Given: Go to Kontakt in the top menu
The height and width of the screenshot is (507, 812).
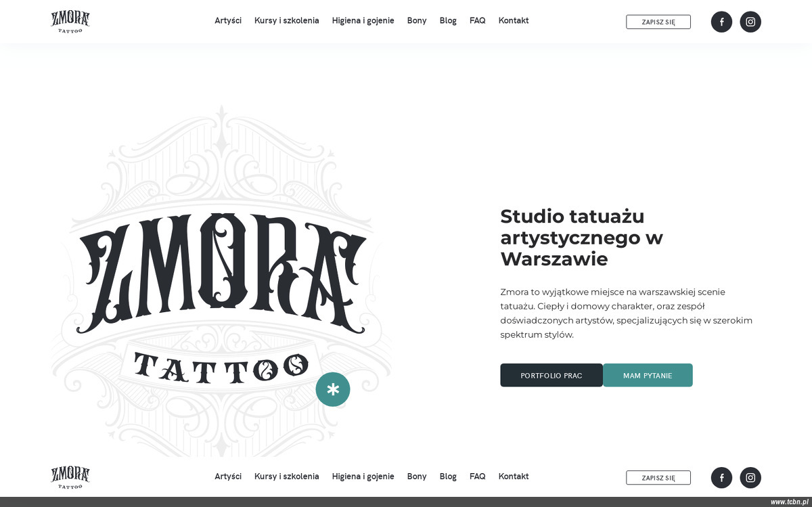Looking at the screenshot, I should pos(514,20).
